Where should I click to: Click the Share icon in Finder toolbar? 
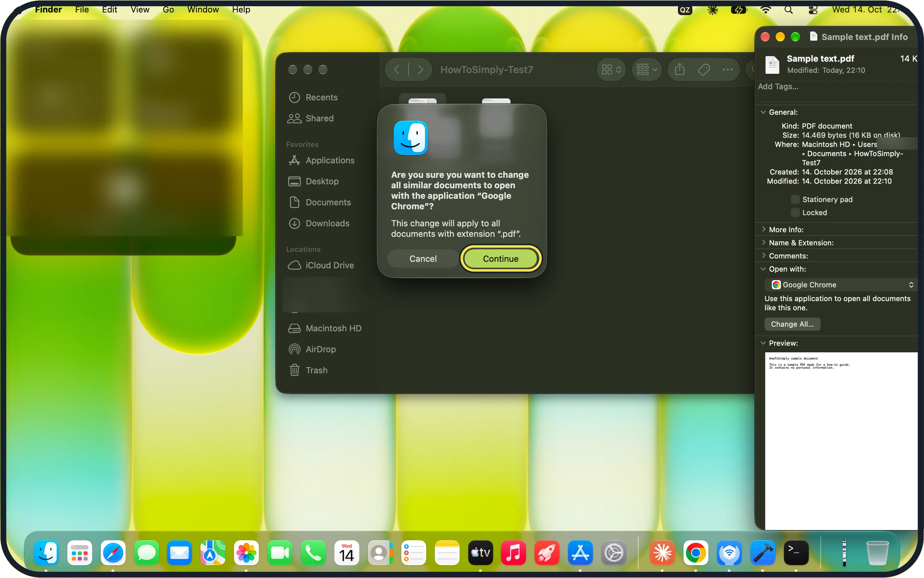point(680,70)
